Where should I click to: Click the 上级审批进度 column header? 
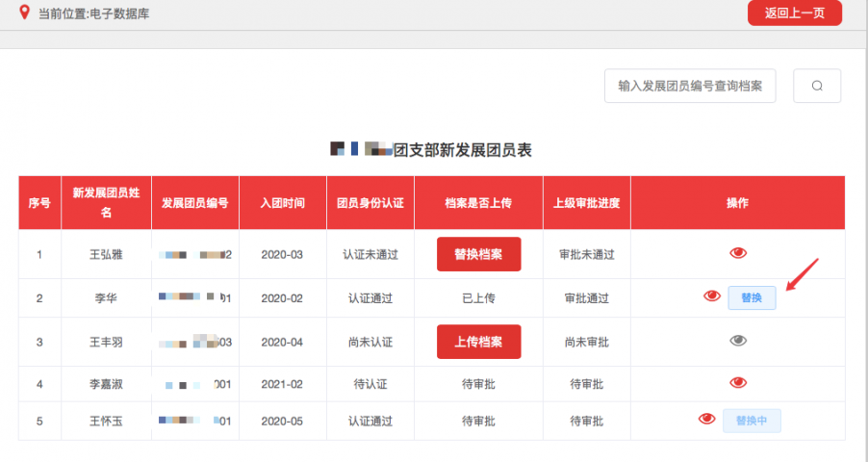(586, 203)
